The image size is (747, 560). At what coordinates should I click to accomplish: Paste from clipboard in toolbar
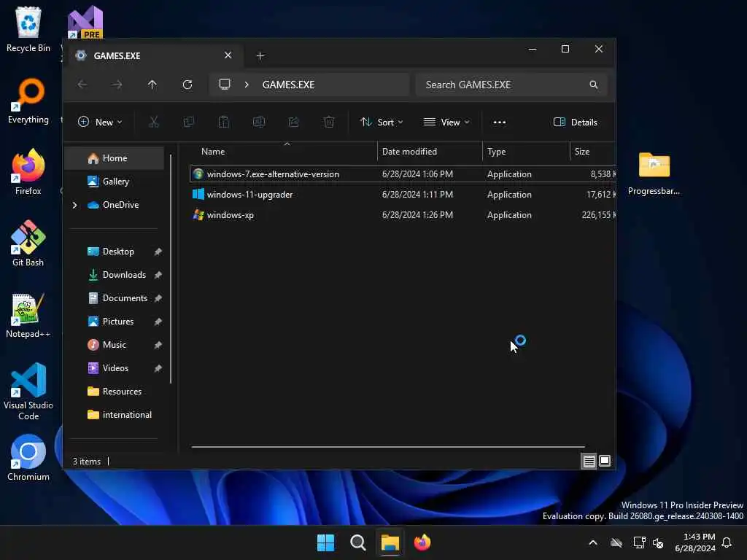pos(224,122)
